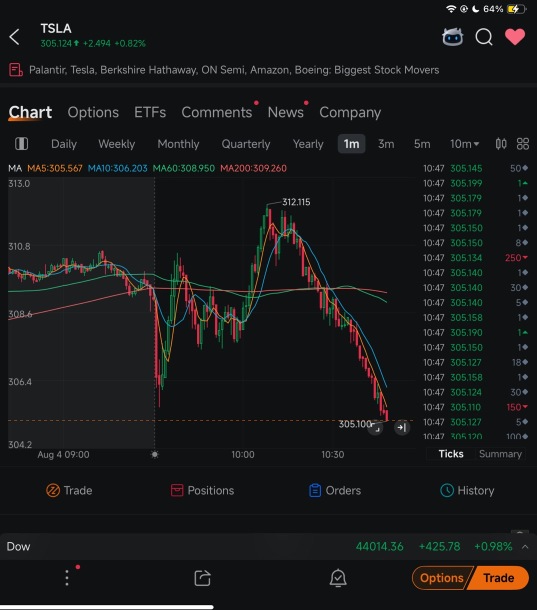This screenshot has height=610, width=537.
Task: Select the 3m timeframe
Action: point(386,144)
